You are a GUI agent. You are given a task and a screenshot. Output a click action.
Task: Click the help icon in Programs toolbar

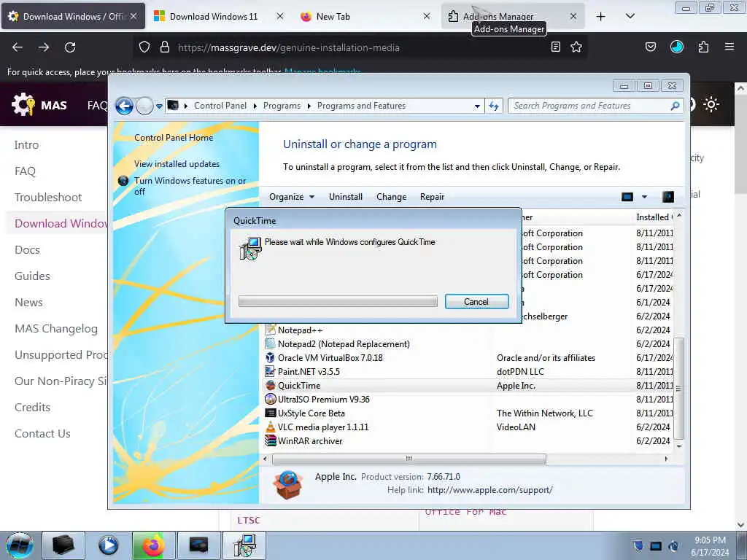click(668, 197)
